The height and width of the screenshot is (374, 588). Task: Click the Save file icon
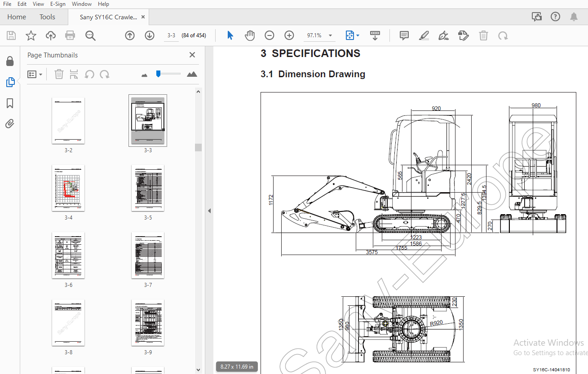click(11, 35)
